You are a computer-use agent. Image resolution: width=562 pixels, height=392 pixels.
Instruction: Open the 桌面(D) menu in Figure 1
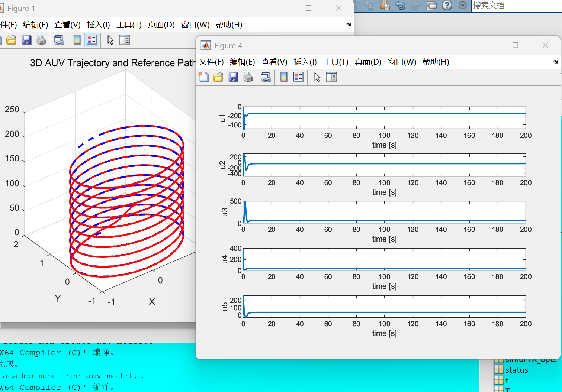(x=161, y=25)
